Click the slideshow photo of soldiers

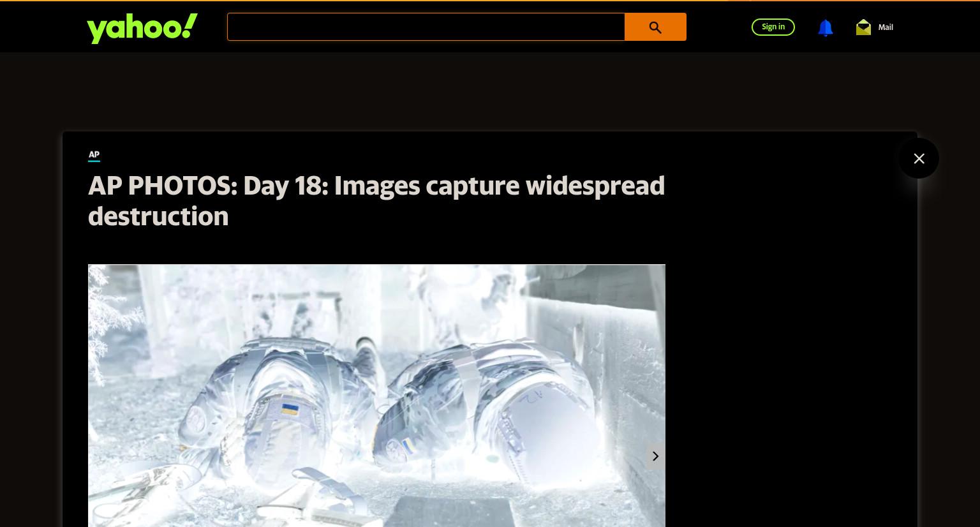click(x=376, y=396)
